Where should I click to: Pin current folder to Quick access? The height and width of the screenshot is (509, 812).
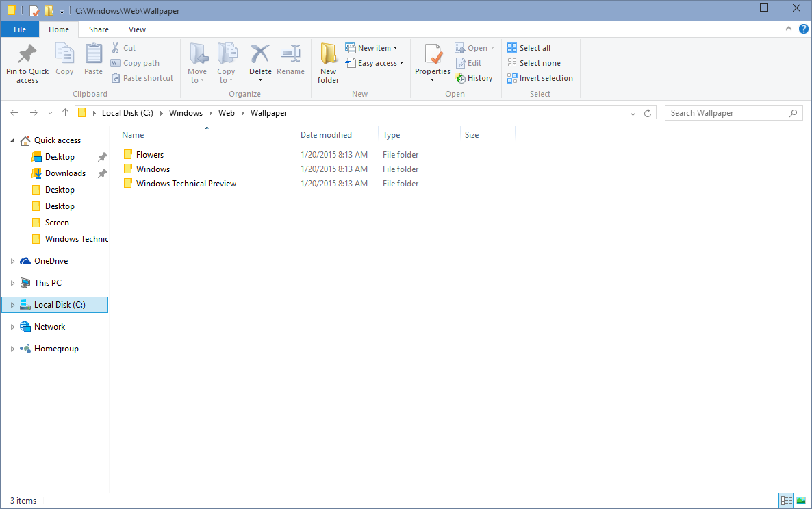click(27, 62)
